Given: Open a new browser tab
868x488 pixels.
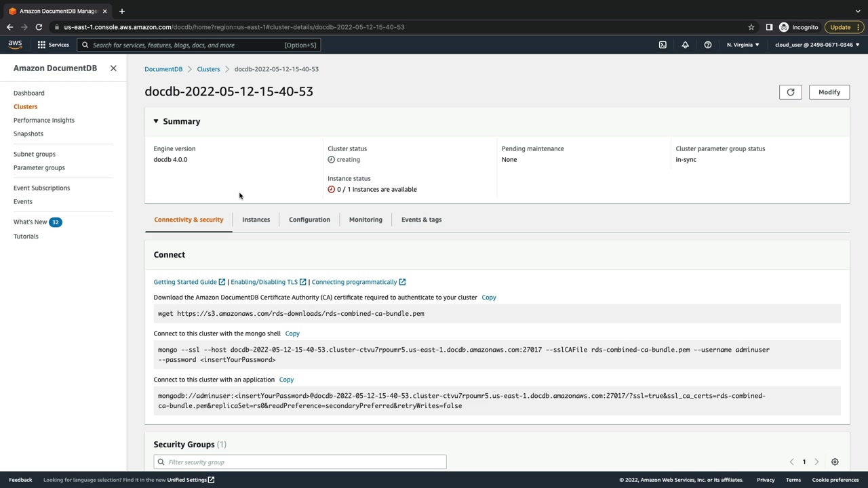Looking at the screenshot, I should (122, 11).
